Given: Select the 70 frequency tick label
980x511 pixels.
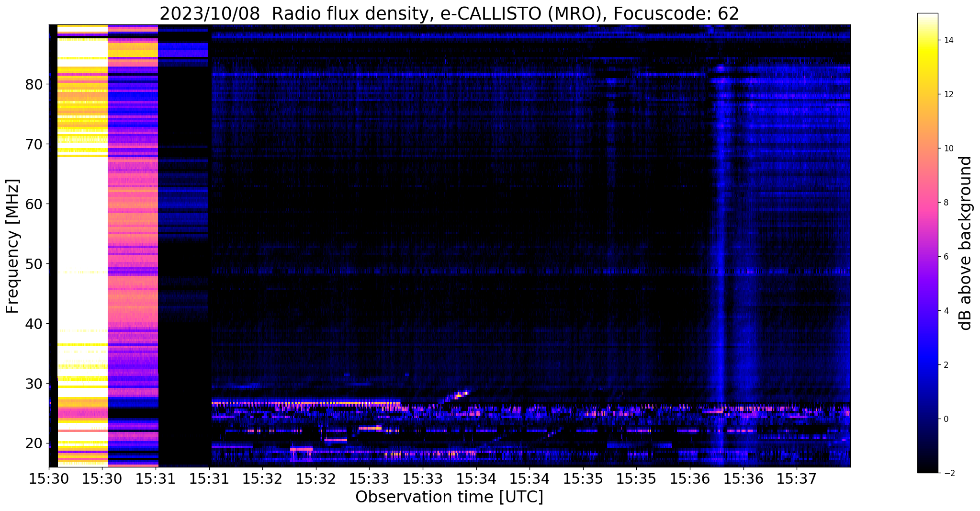Looking at the screenshot, I should pyautogui.click(x=34, y=145).
